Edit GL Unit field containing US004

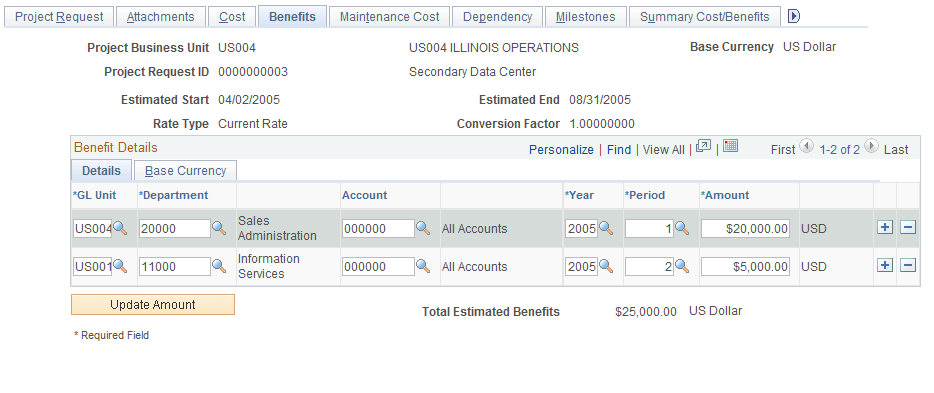pos(92,229)
